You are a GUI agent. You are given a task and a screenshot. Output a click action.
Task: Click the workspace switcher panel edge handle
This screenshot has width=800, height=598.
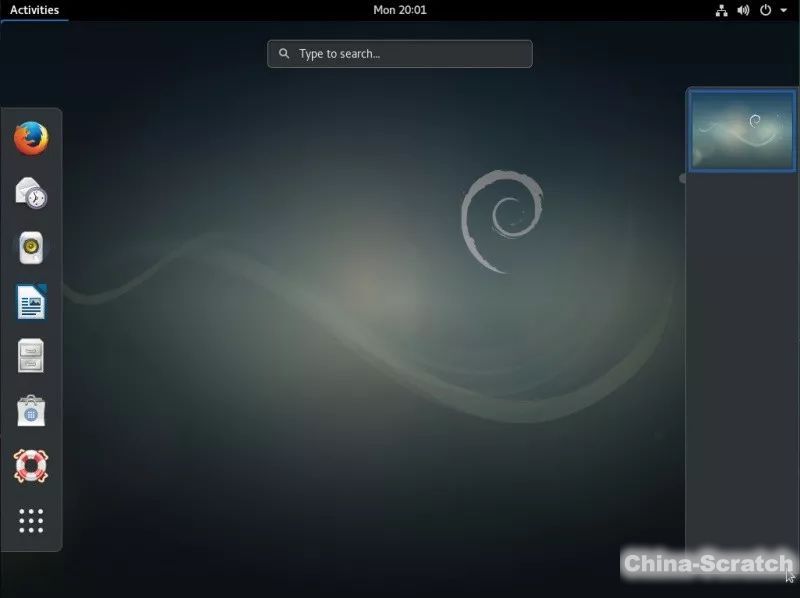(x=683, y=178)
